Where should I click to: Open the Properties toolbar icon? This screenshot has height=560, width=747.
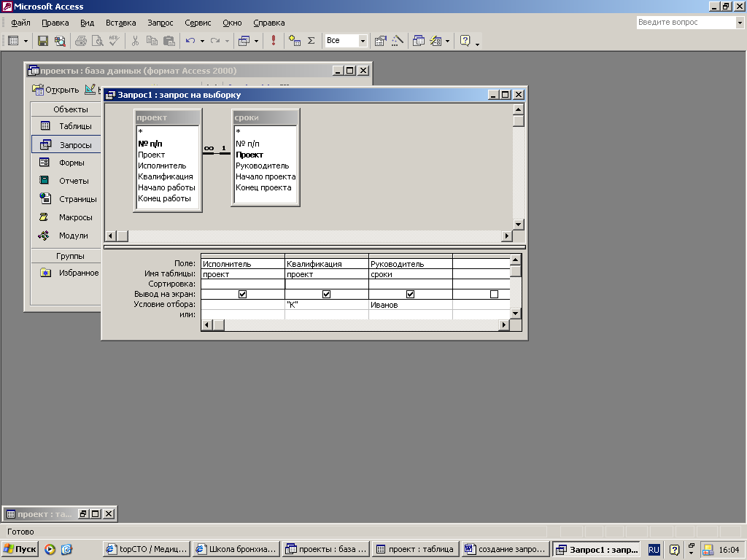380,41
